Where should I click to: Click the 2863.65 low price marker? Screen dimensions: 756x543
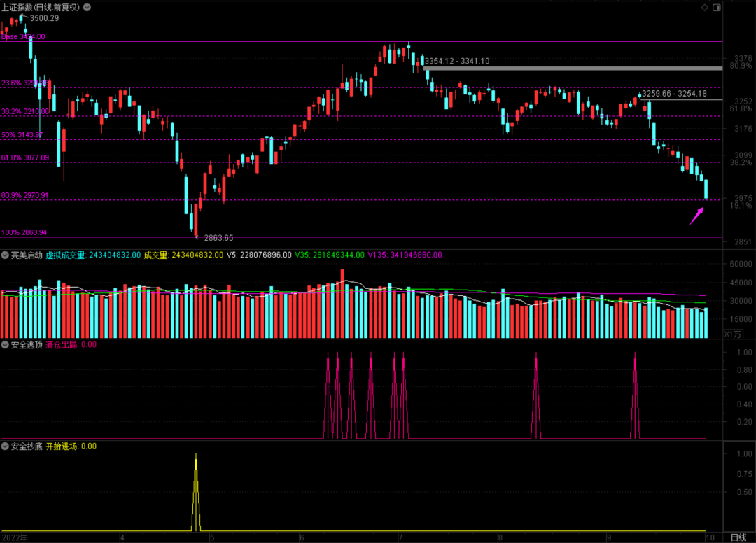pos(218,239)
